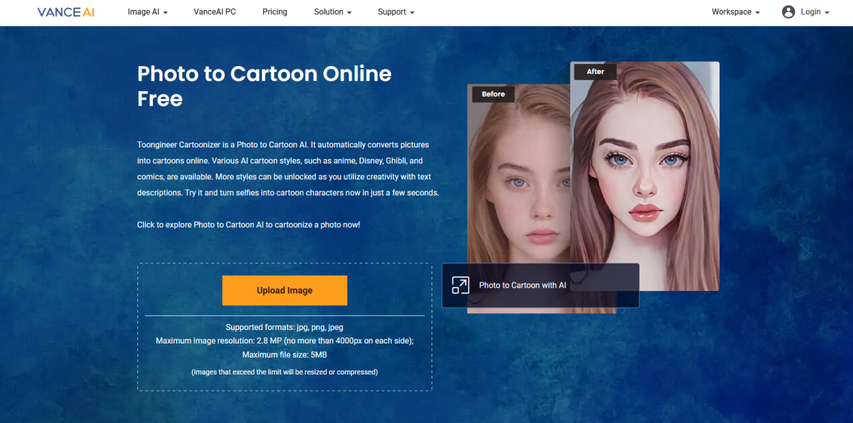The height and width of the screenshot is (423, 853).
Task: Click the After label tag
Action: point(595,72)
